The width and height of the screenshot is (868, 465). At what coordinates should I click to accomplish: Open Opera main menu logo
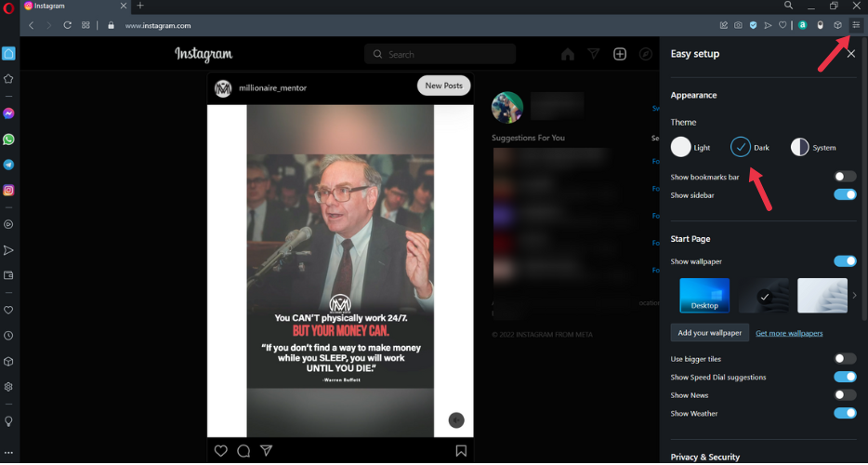tap(7, 8)
